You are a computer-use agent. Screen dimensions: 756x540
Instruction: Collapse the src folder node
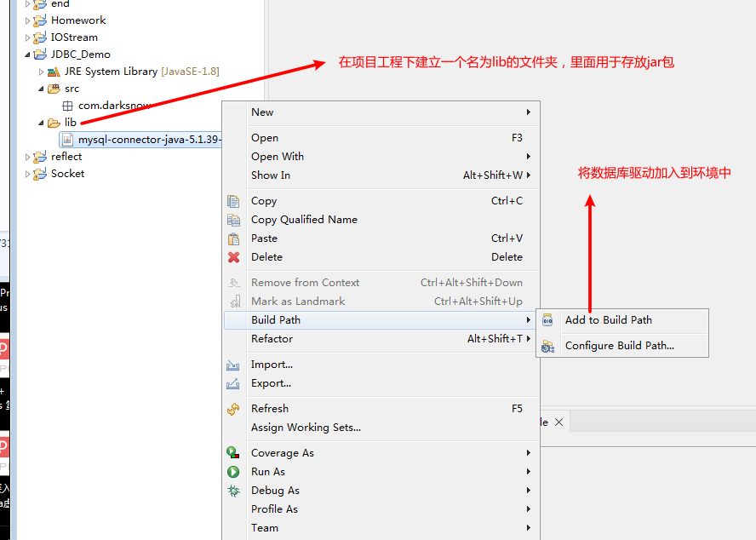[x=41, y=89]
